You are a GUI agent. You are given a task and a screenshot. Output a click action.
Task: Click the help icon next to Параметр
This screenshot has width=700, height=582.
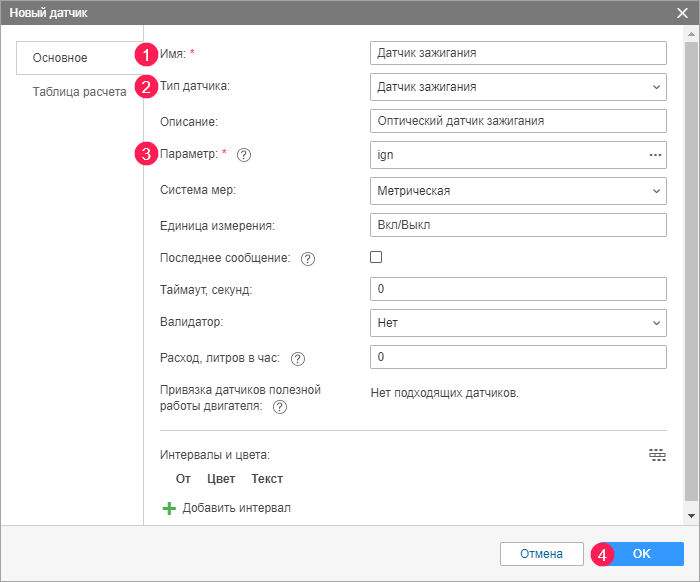tap(244, 155)
